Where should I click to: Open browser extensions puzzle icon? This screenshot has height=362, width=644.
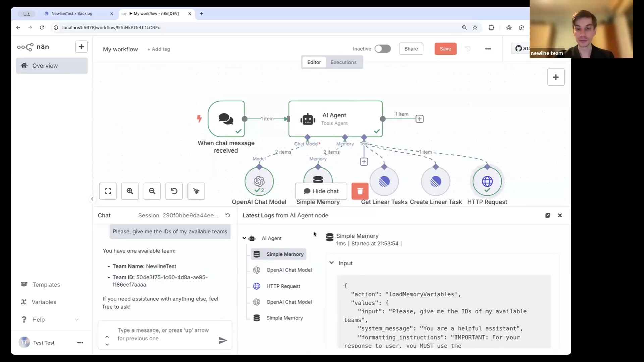coord(491,28)
